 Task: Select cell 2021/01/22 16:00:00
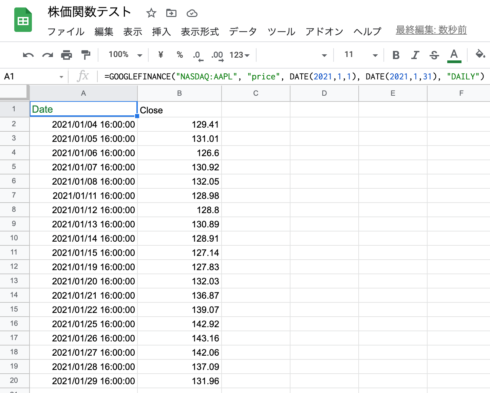[83, 310]
